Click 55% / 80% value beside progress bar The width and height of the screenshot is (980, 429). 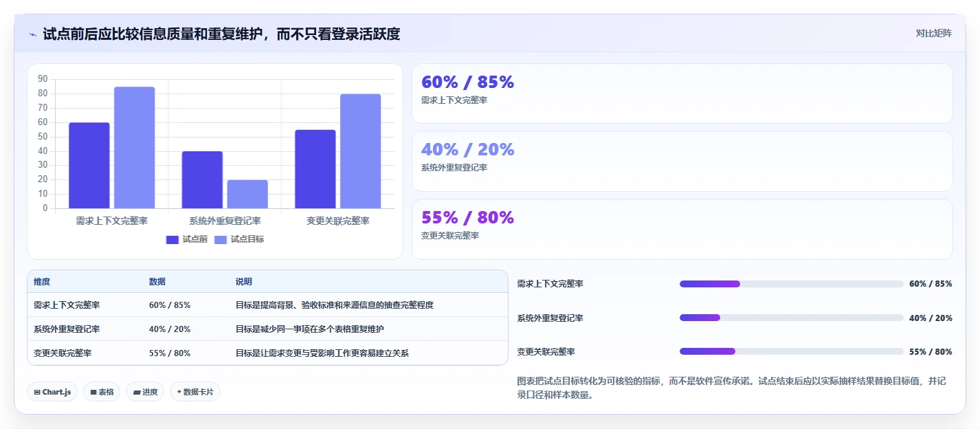931,352
